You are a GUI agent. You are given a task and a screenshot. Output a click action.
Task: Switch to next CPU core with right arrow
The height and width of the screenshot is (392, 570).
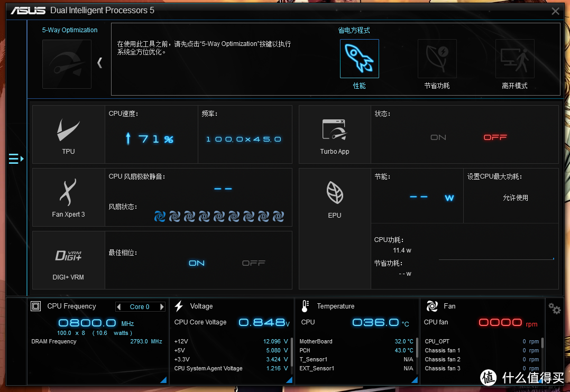162,306
